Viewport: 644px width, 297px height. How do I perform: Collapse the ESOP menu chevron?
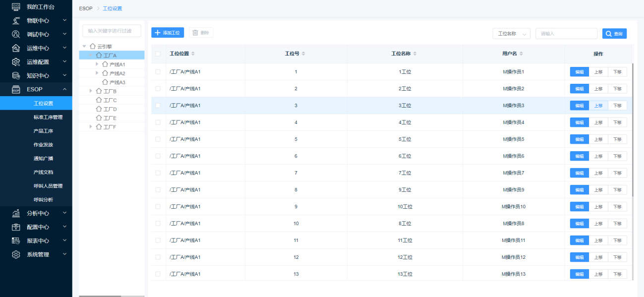click(x=64, y=89)
